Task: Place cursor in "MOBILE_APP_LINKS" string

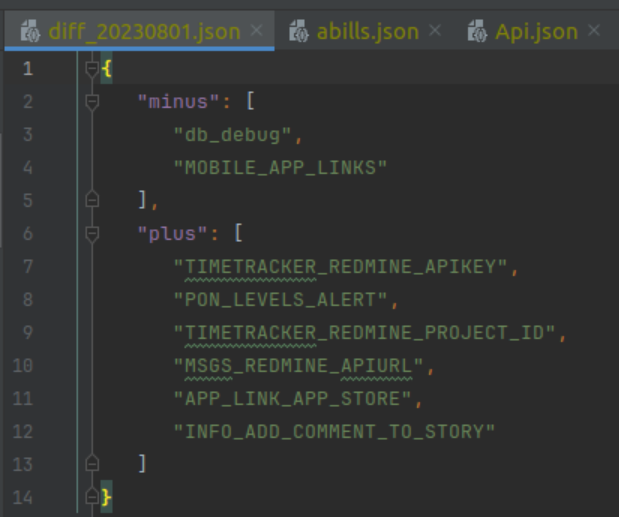Action: [x=280, y=168]
